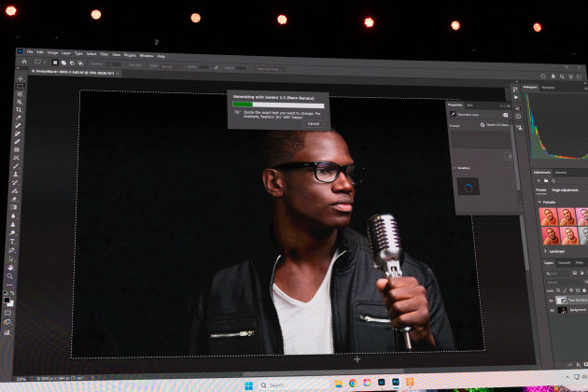The image size is (588, 392).
Task: Open Chrome from the taskbar
Action: [353, 383]
